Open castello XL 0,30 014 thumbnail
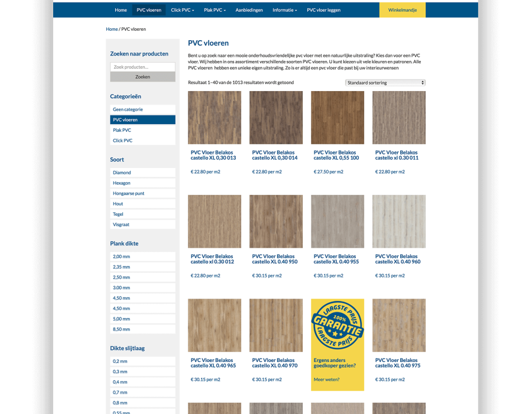 [276, 118]
